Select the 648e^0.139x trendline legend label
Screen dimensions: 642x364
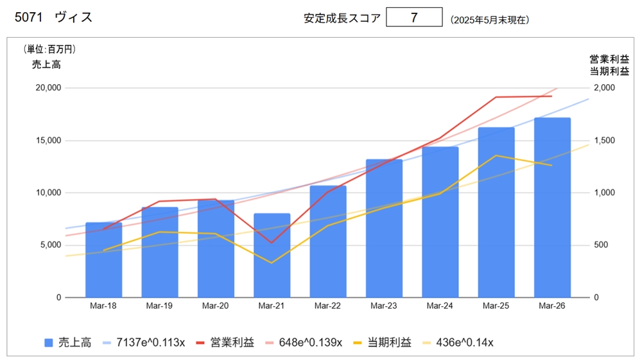(311, 343)
